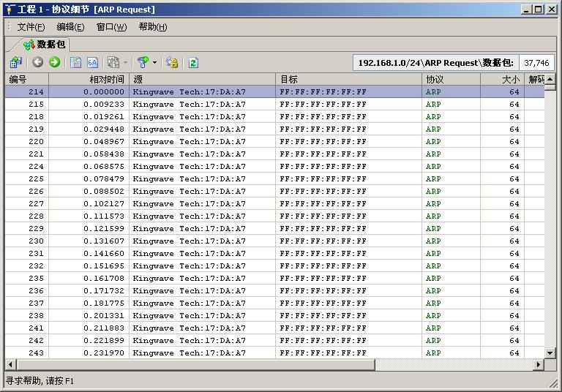The image size is (562, 392).
Task: Click the padlock auto-scroll lock icon
Action: pyautogui.click(x=172, y=63)
